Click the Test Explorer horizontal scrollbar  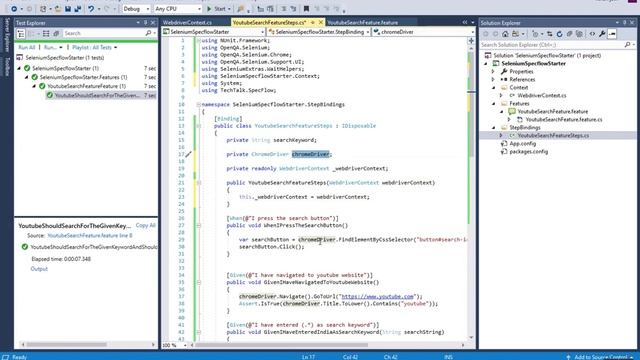(x=67, y=344)
